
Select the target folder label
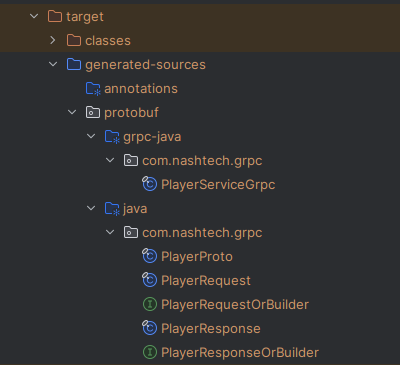[x=85, y=17]
